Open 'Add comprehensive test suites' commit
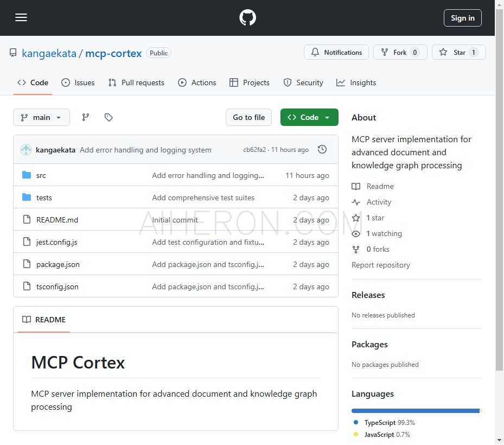 (203, 198)
